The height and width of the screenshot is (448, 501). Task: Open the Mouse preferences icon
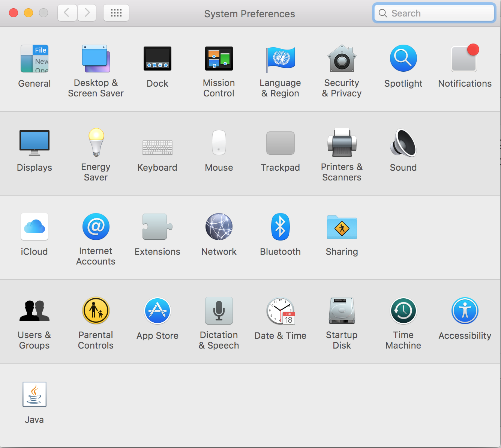point(219,143)
